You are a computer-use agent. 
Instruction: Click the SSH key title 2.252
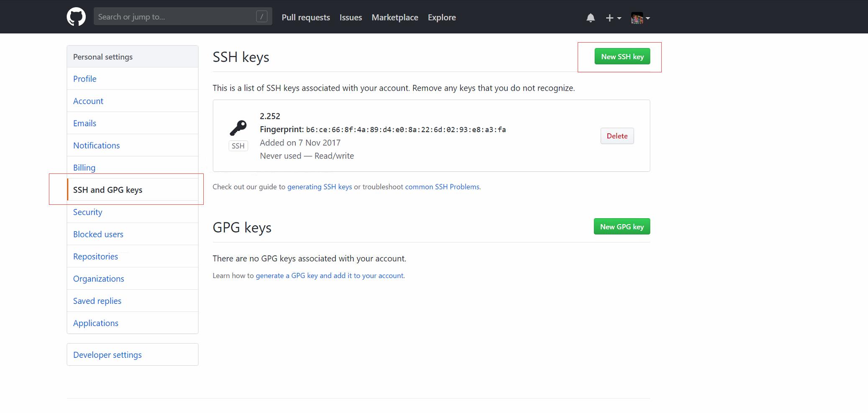coord(270,116)
